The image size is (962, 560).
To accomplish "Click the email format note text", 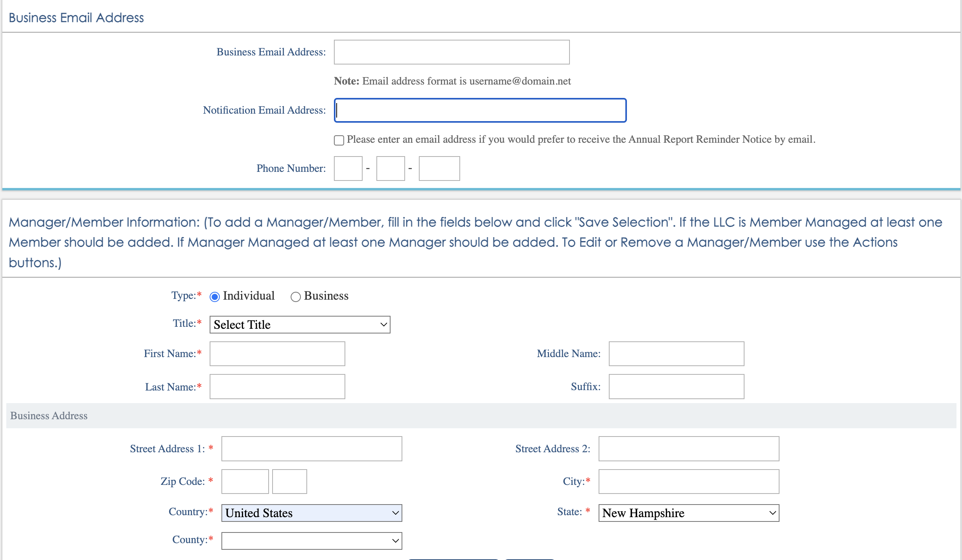I will point(452,81).
